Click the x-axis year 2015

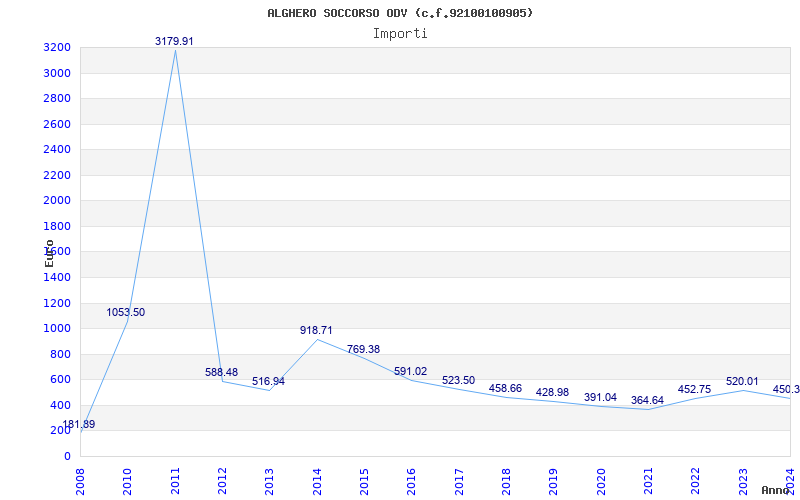(x=364, y=482)
